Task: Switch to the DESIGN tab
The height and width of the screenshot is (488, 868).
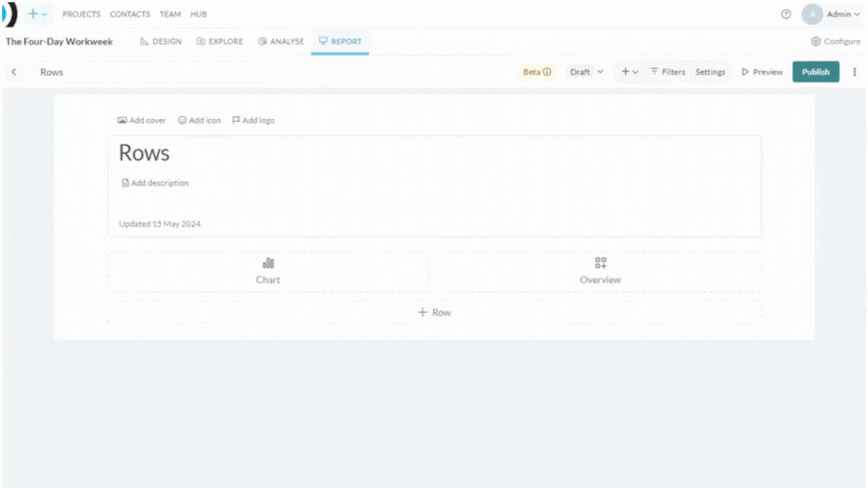Action: (x=161, y=41)
